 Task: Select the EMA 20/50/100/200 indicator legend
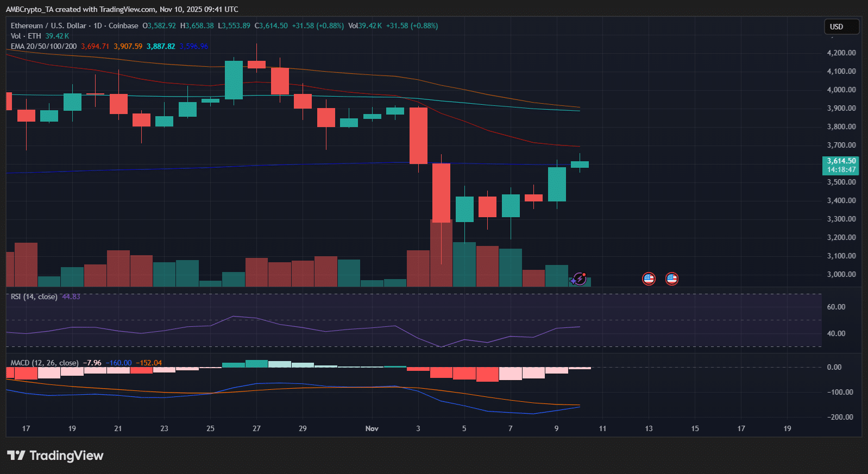[43, 46]
